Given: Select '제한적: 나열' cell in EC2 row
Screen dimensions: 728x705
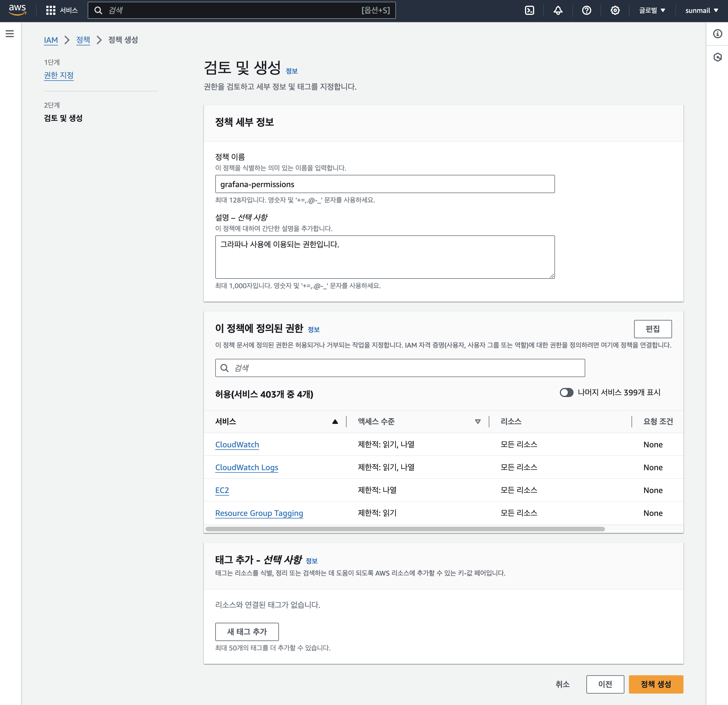Looking at the screenshot, I should coord(377,490).
